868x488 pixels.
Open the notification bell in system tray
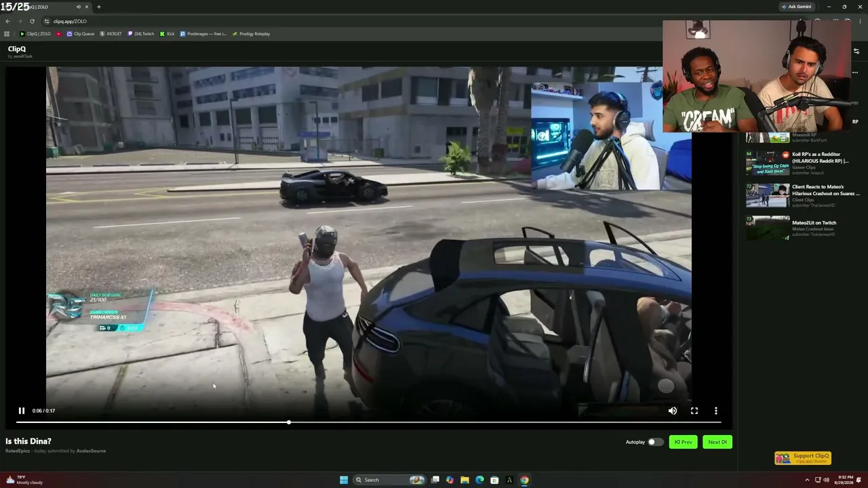tap(859, 480)
